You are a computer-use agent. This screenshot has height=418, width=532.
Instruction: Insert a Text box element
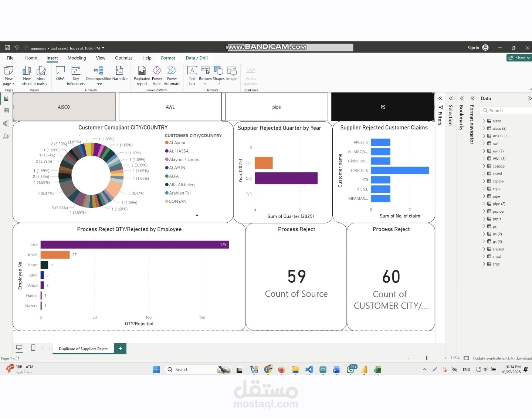[x=192, y=75]
